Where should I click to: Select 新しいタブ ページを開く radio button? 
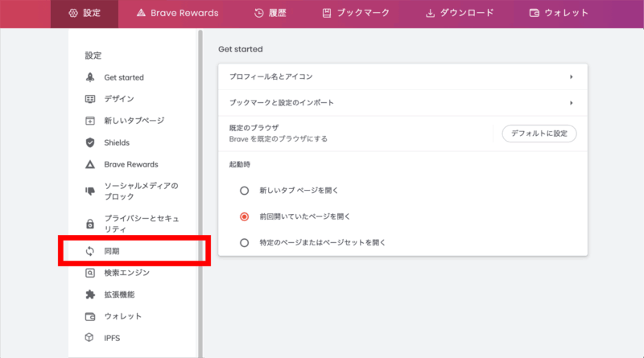pos(245,191)
